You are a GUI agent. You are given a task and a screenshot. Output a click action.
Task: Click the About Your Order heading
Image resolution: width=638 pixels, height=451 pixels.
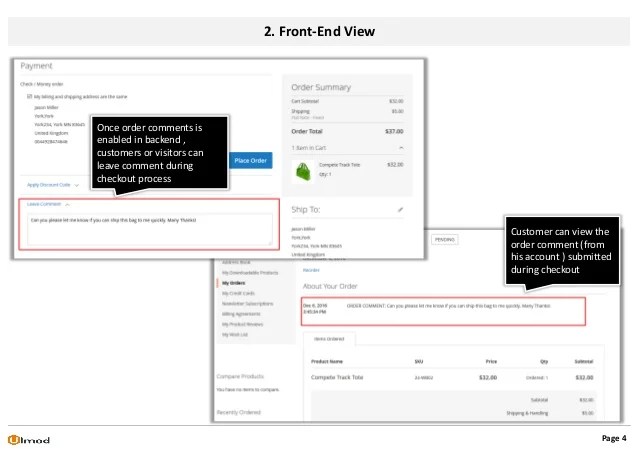pyautogui.click(x=330, y=287)
